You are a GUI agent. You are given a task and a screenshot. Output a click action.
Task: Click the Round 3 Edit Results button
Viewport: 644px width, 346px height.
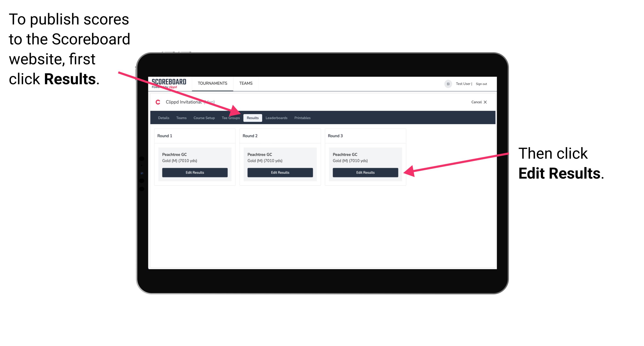coord(365,173)
